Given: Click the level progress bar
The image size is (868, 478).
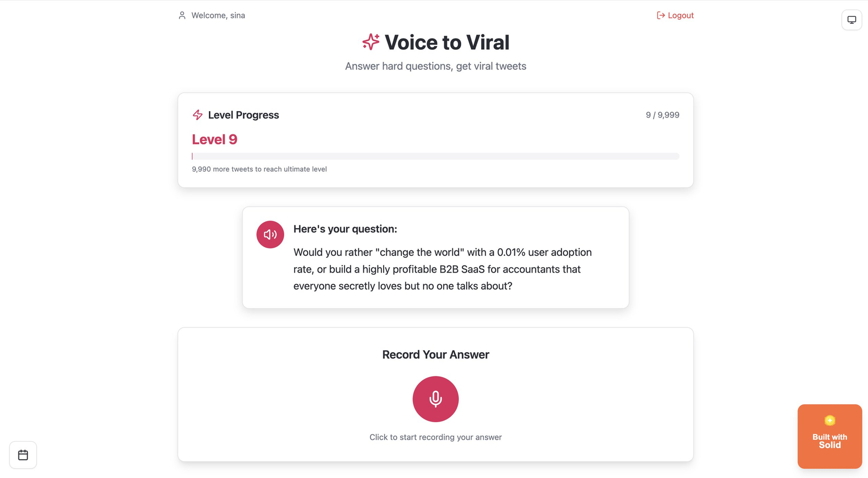Looking at the screenshot, I should pyautogui.click(x=436, y=156).
